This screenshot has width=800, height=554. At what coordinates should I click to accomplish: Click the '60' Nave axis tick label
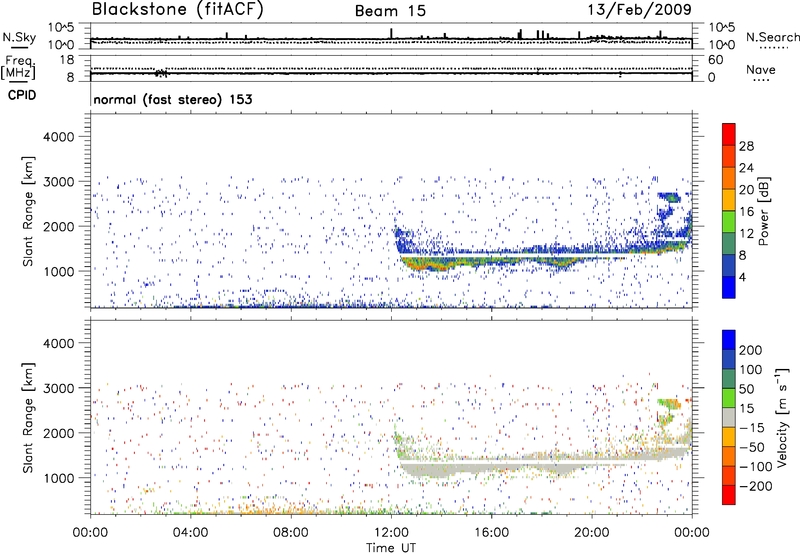tap(715, 60)
